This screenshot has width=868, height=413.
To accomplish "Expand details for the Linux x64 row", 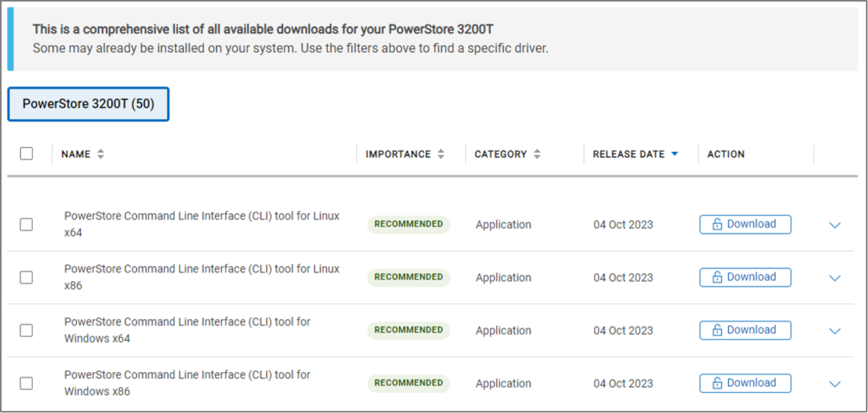I will (835, 225).
